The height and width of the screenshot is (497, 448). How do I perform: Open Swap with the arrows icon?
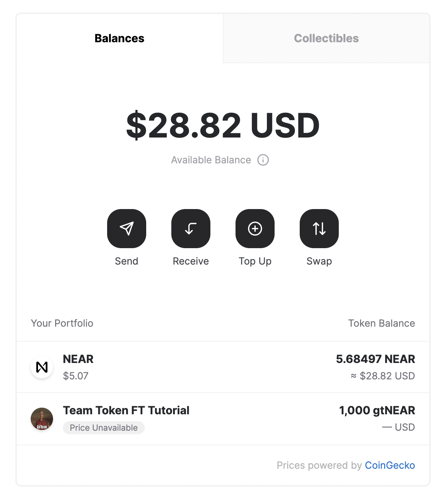tap(319, 229)
